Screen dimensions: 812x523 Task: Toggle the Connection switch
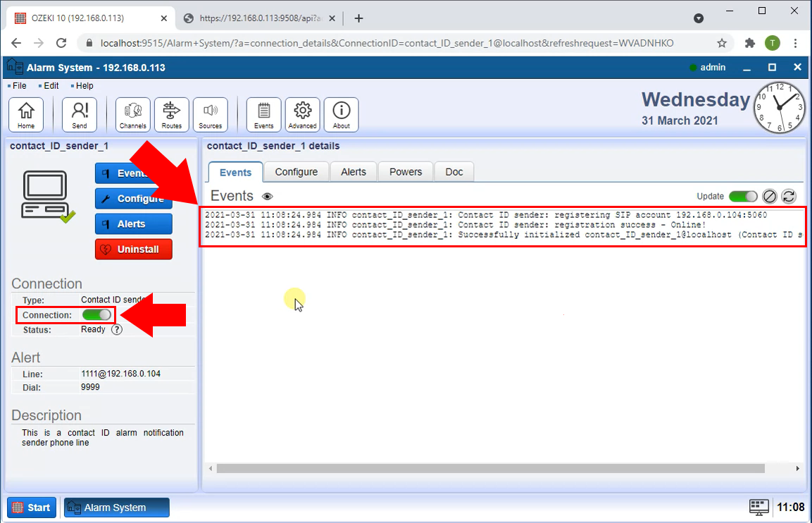pos(97,314)
